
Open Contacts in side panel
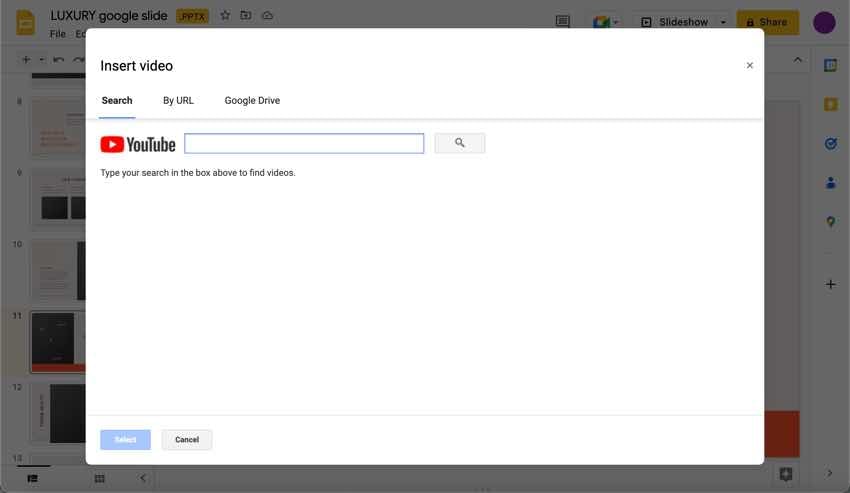(830, 183)
